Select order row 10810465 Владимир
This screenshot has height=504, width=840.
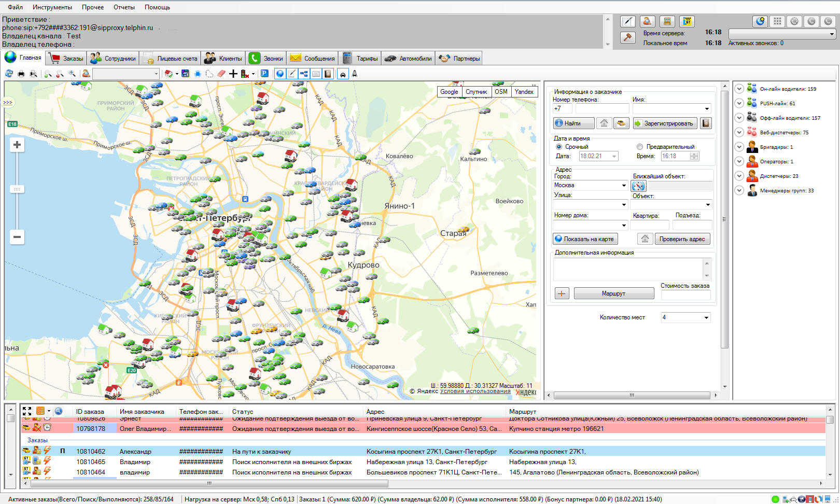[x=424, y=462]
